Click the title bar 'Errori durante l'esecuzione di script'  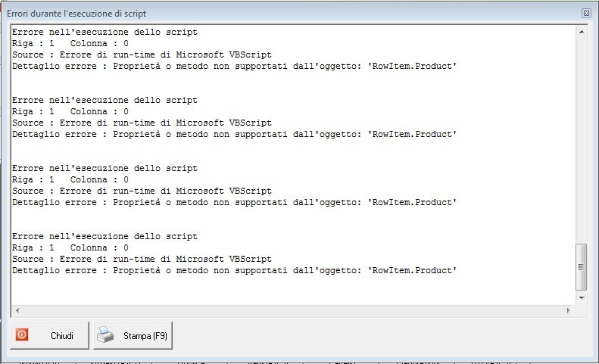(x=77, y=14)
